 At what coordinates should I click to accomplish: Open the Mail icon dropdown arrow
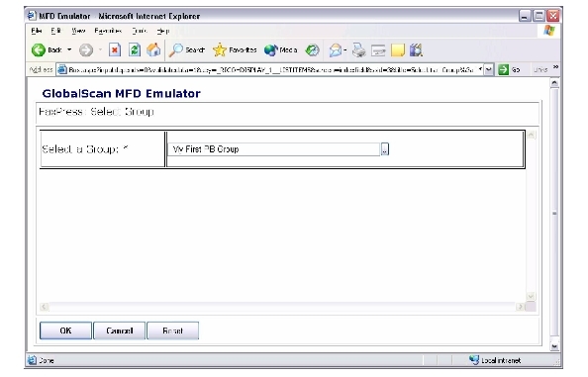345,49
